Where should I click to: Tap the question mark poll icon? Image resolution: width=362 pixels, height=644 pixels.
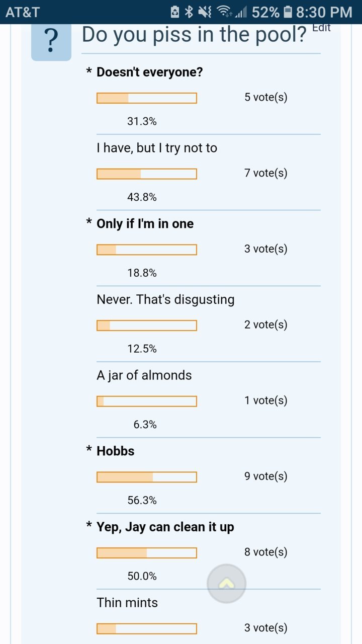tap(51, 41)
